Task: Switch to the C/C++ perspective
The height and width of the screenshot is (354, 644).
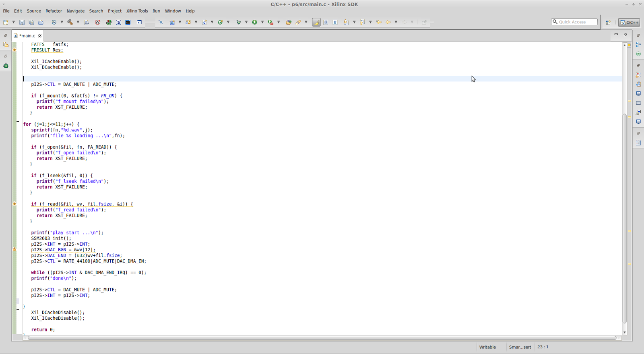Action: click(629, 23)
